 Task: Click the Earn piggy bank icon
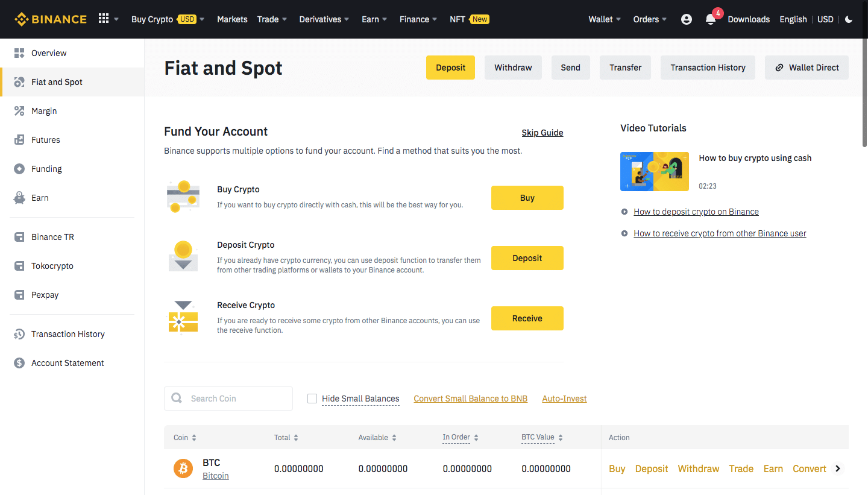coord(19,198)
